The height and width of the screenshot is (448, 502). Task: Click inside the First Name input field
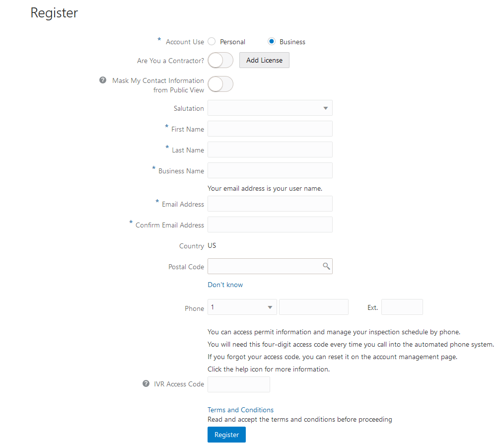coord(270,129)
